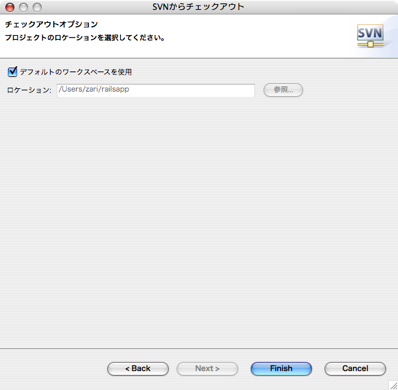
Task: Cancel the checkout dialog
Action: tap(355, 369)
